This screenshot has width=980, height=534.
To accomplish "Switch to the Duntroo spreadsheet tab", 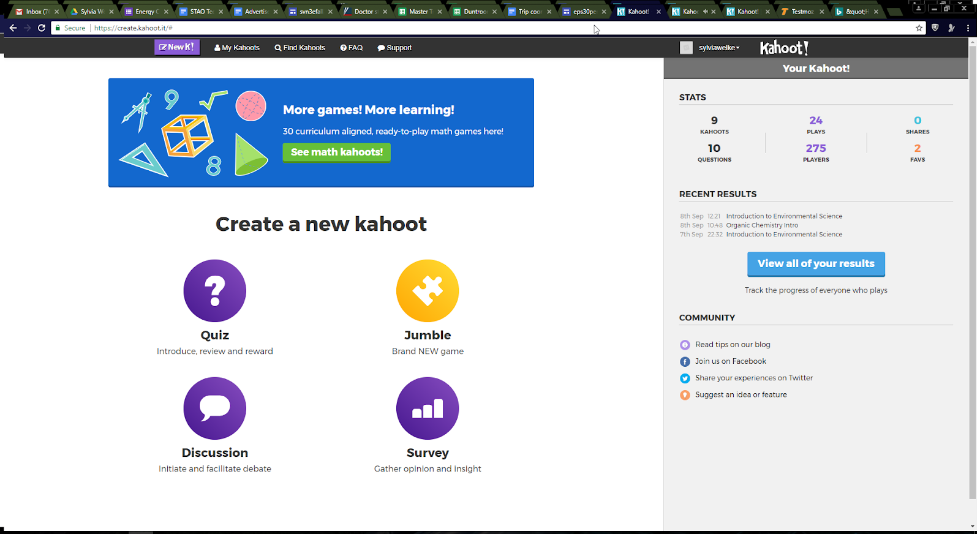I will pyautogui.click(x=473, y=12).
